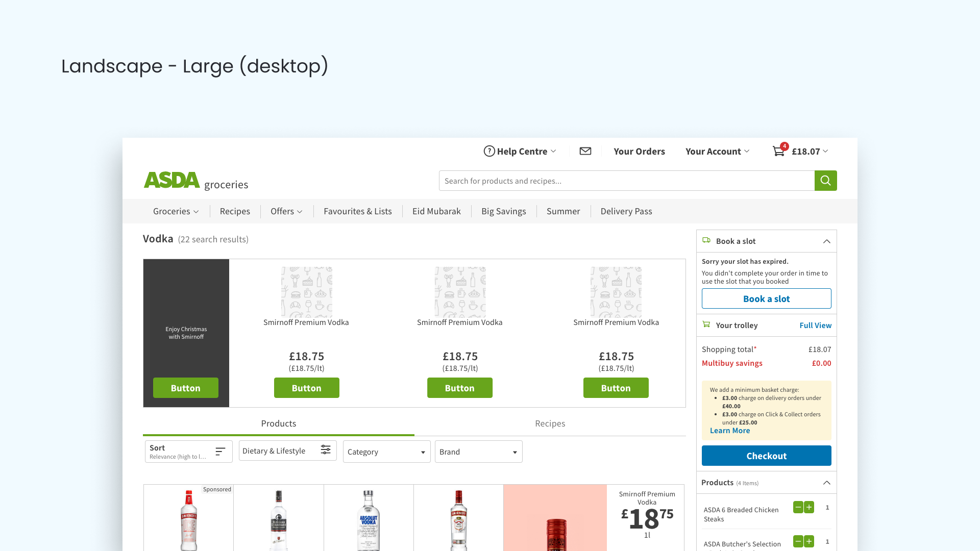Open the Absolut Vodka product thumbnail
Screen dimensions: 980x551
coord(369,520)
